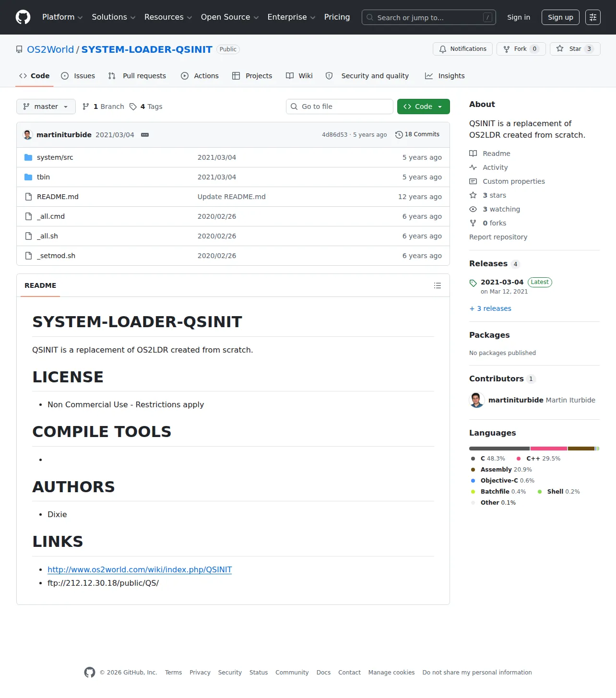Click the _all.cmd file icon
This screenshot has width=616, height=698.
(x=28, y=216)
